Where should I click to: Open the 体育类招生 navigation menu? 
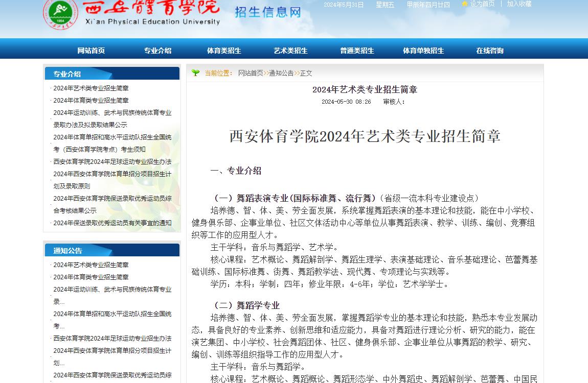224,51
